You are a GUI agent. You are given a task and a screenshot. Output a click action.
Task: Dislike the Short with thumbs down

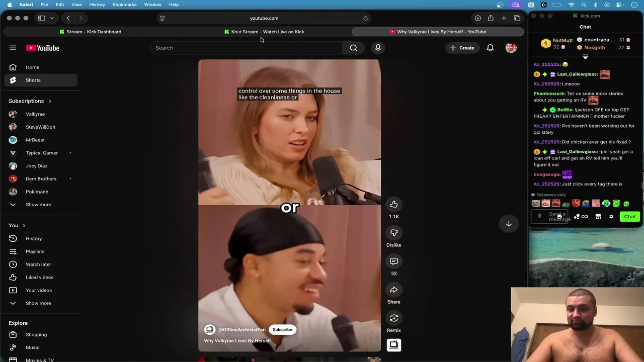tap(394, 233)
